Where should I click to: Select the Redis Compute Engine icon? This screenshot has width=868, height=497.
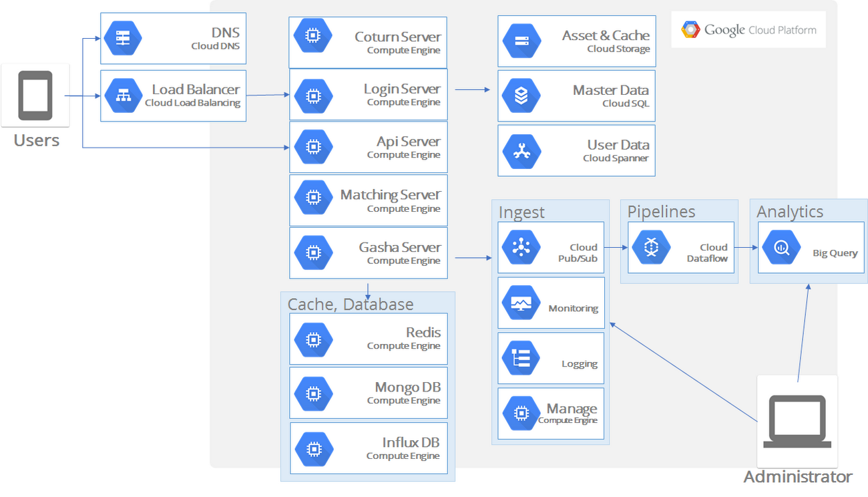click(313, 339)
